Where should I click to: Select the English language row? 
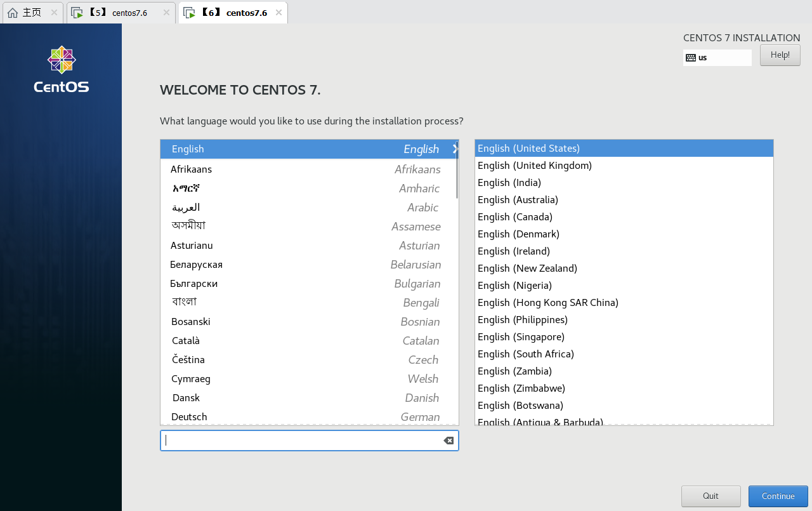[x=310, y=149]
